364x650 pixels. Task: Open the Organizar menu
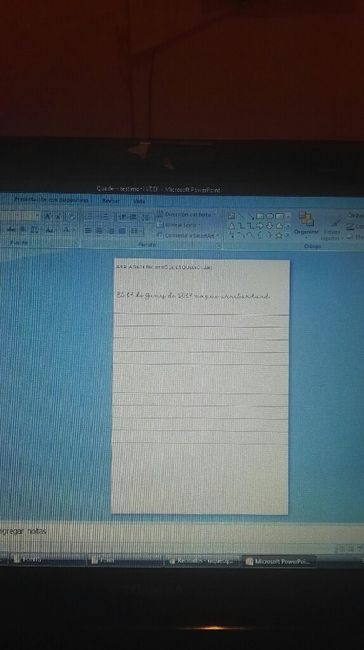(306, 224)
